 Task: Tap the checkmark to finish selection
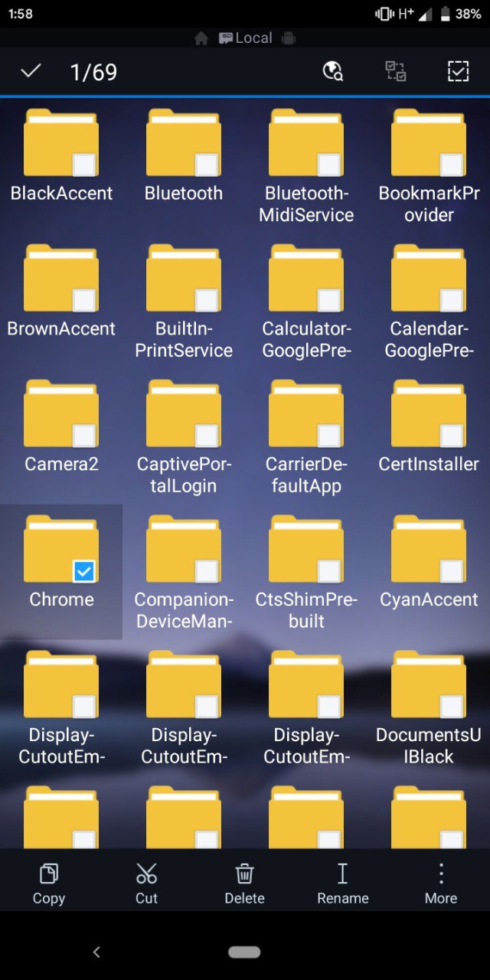click(x=31, y=71)
